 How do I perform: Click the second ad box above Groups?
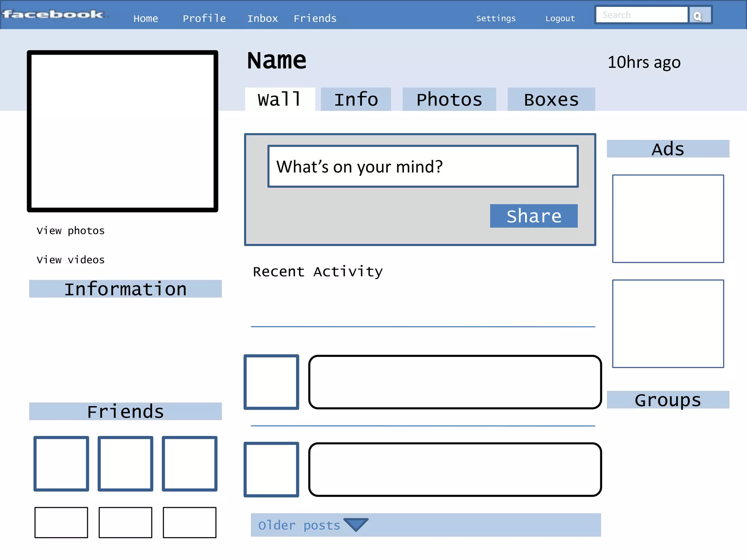click(x=668, y=324)
